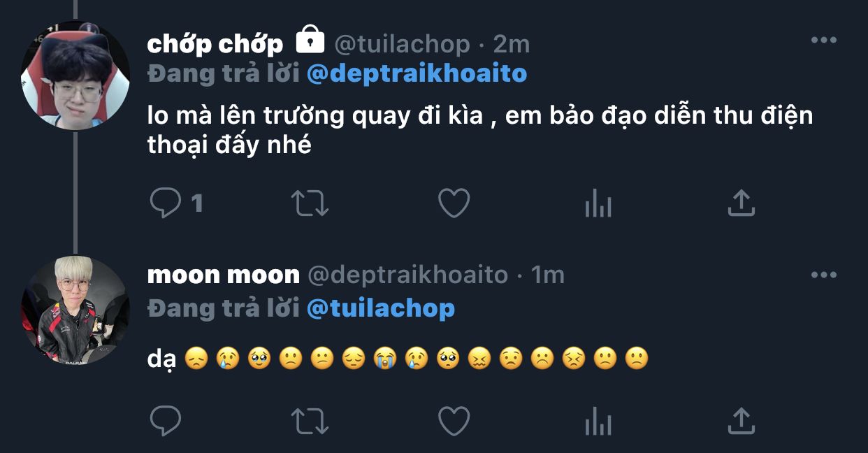This screenshot has width=868, height=453.
Task: View analytics for chớp chớp's tweet
Action: click(x=598, y=204)
